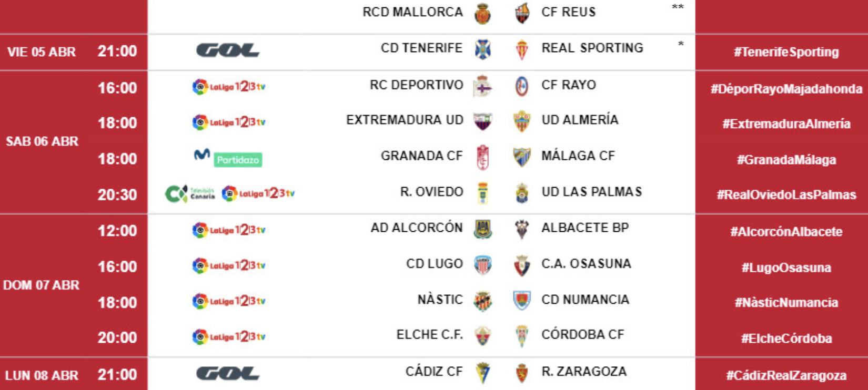Click the Televisión Canaria logo
868x390 pixels.
(190, 194)
